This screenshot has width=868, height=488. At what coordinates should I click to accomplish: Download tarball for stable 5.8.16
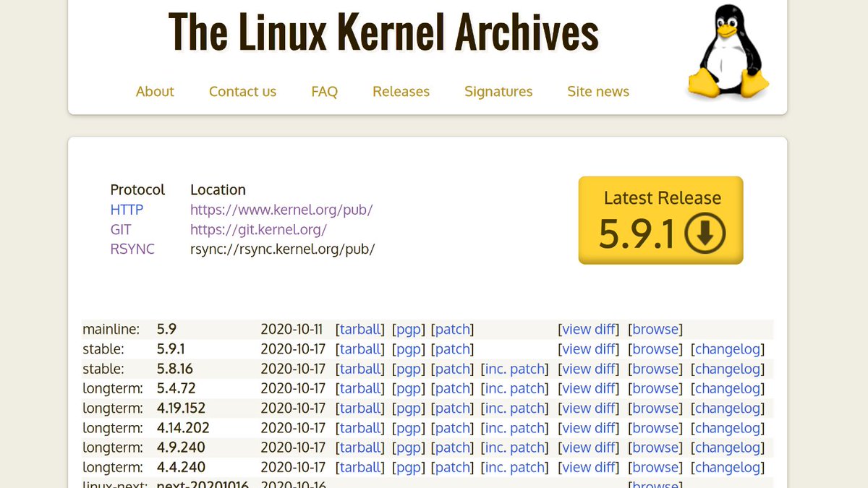pos(360,369)
